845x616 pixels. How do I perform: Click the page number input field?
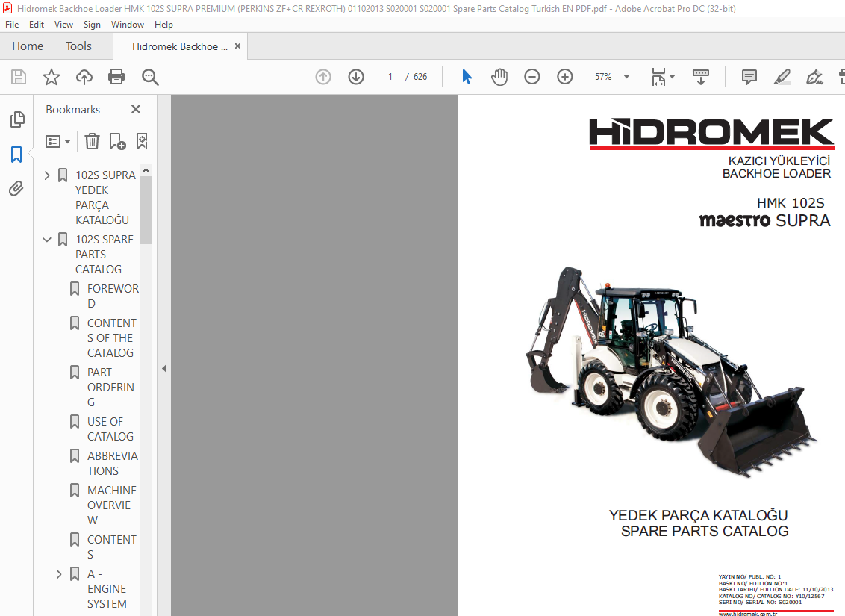390,77
